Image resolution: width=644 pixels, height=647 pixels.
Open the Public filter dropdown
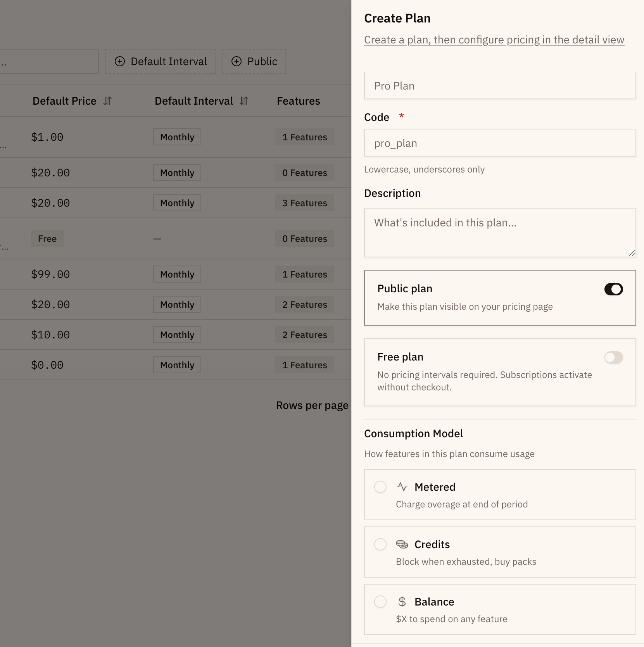254,61
